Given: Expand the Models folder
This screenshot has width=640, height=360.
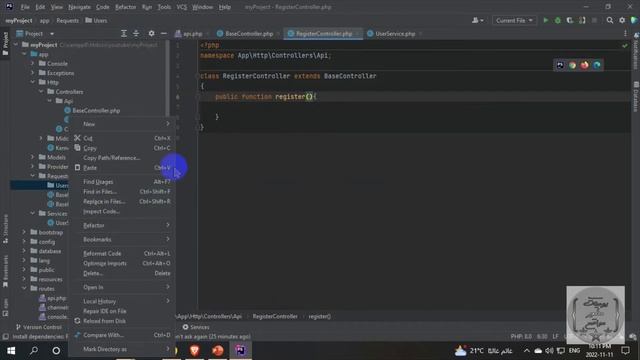Looking at the screenshot, I should click(x=33, y=157).
